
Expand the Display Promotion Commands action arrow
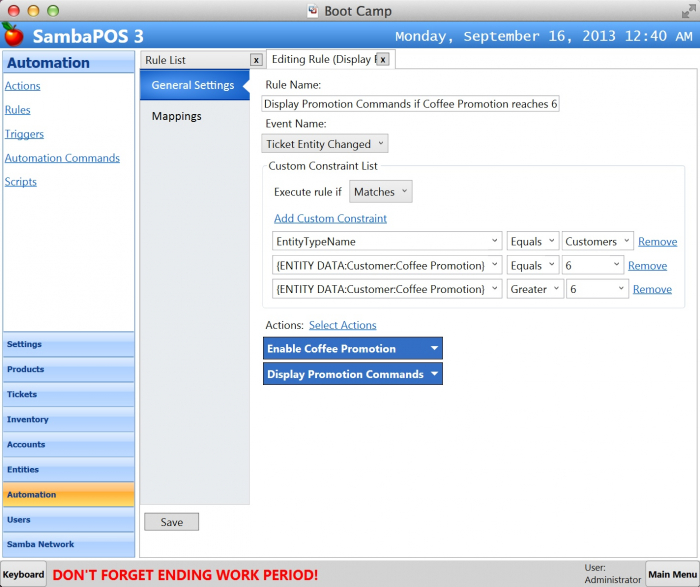434,374
